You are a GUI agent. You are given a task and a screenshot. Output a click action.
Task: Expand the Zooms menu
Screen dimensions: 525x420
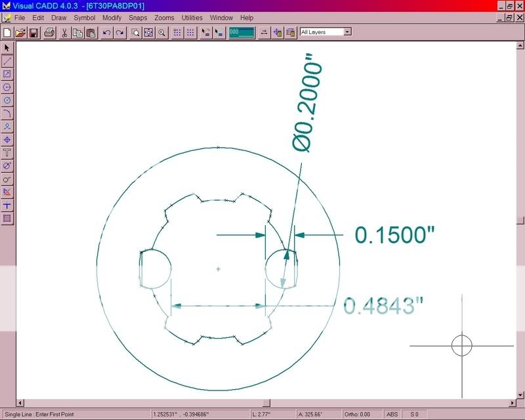click(163, 18)
